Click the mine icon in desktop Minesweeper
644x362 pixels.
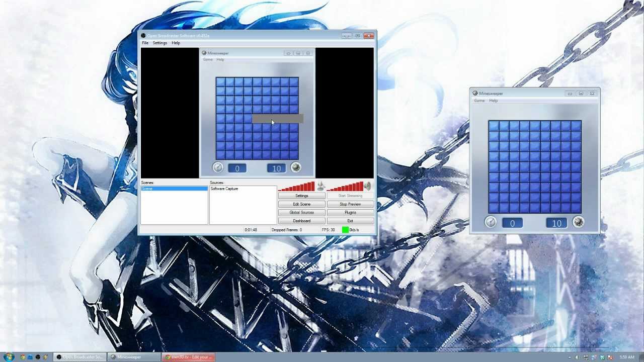click(x=578, y=222)
